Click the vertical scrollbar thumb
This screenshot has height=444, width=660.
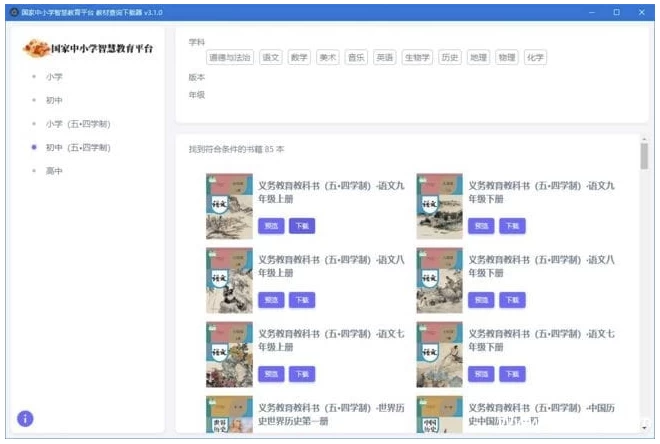644,156
